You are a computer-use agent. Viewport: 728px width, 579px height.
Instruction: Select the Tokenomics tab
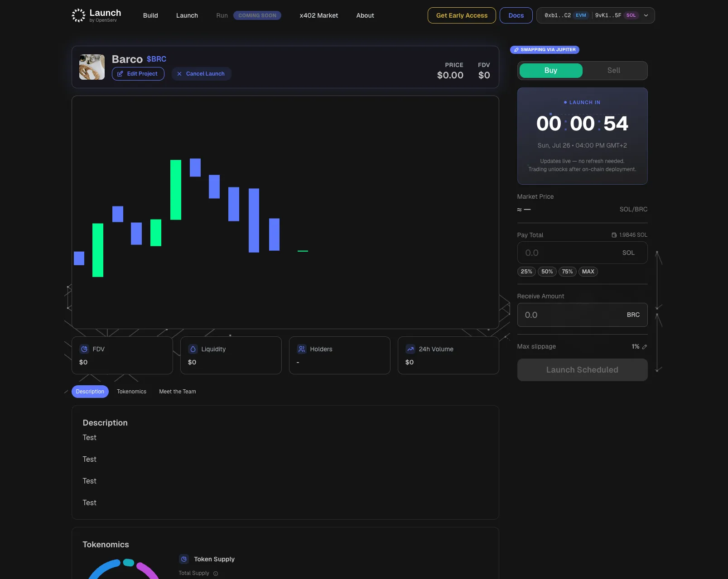131,392
